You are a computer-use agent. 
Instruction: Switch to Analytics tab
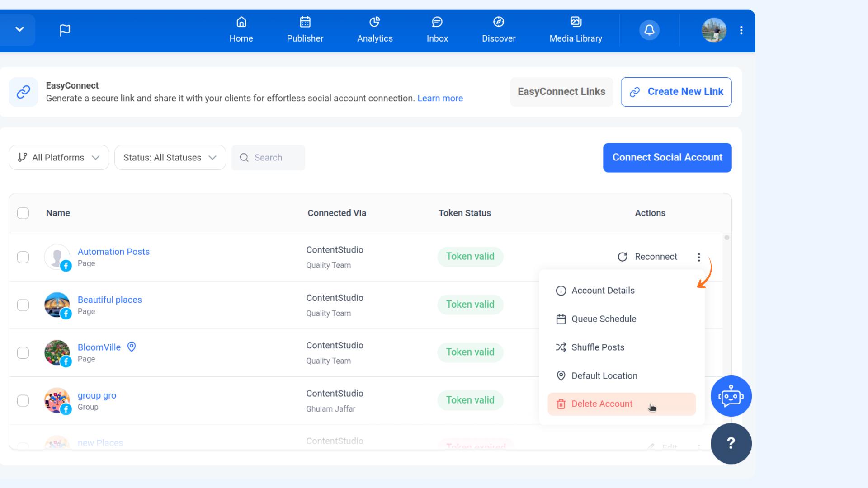click(x=375, y=30)
